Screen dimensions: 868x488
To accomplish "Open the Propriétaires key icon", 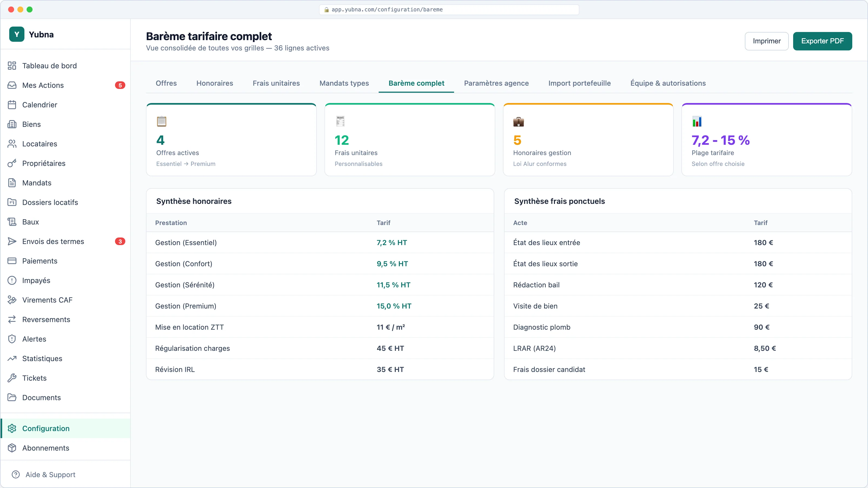I will coord(12,163).
